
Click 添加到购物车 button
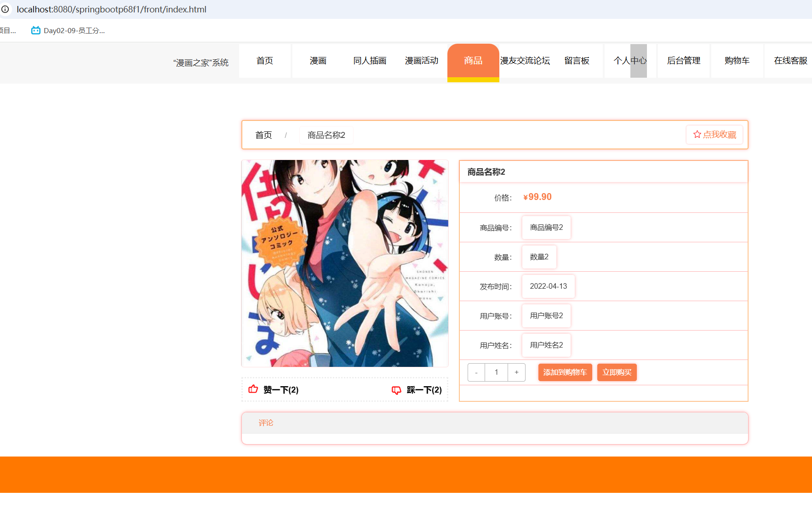[565, 372]
